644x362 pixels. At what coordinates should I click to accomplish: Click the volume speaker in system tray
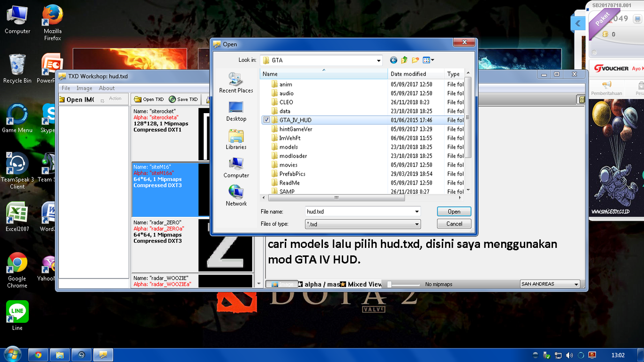pyautogui.click(x=570, y=355)
